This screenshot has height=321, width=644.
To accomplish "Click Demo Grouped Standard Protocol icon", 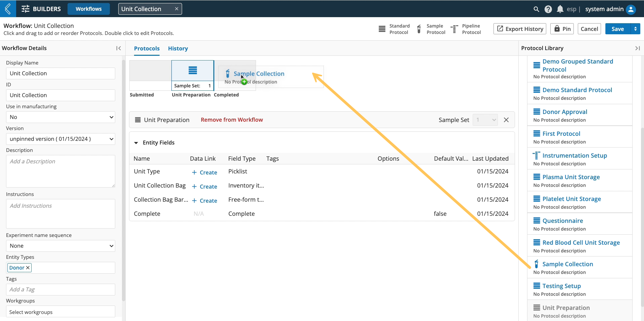I will [537, 66].
